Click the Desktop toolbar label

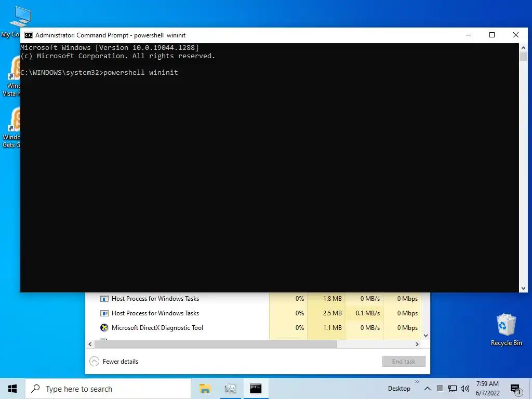[399, 389]
